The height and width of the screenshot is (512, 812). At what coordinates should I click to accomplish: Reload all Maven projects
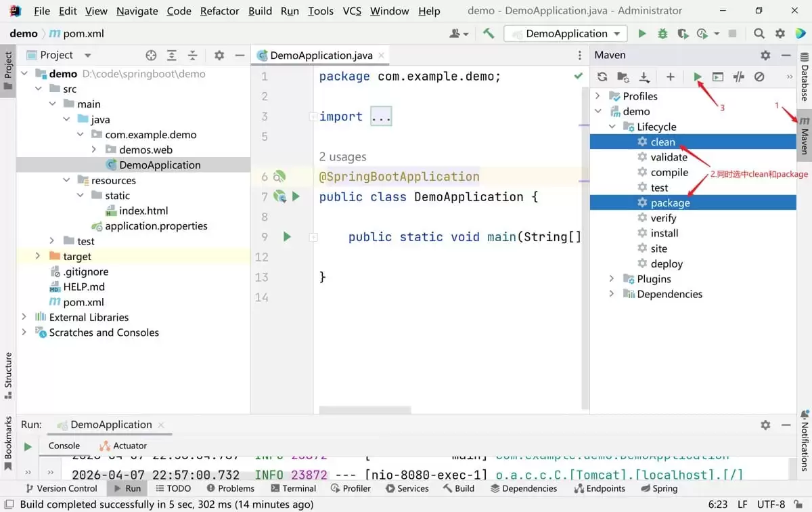pyautogui.click(x=602, y=77)
